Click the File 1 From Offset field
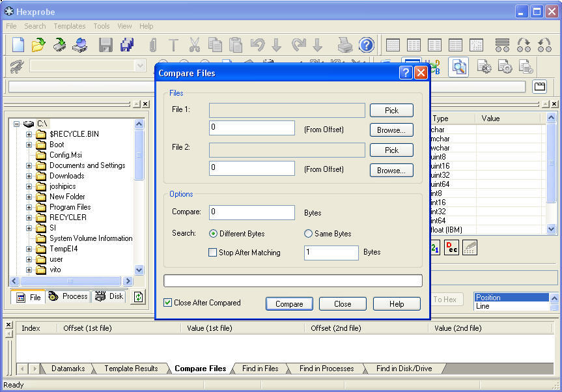The image size is (562, 392). pos(252,128)
